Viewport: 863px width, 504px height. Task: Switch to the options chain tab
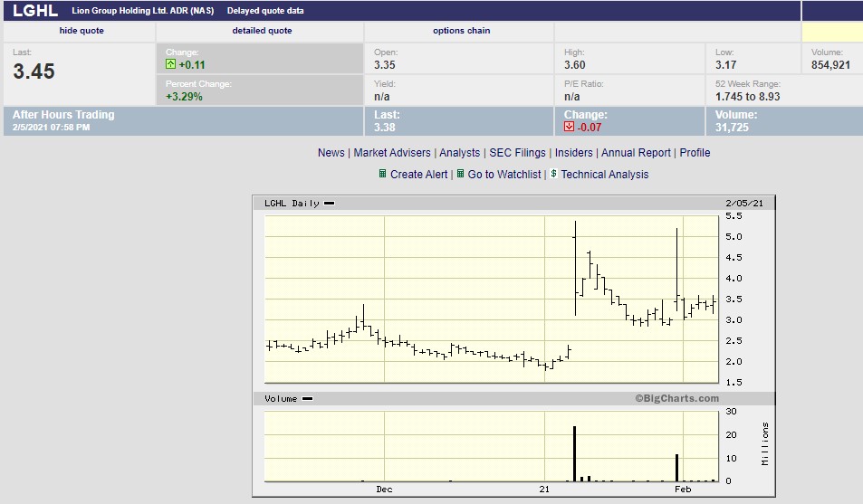(461, 31)
